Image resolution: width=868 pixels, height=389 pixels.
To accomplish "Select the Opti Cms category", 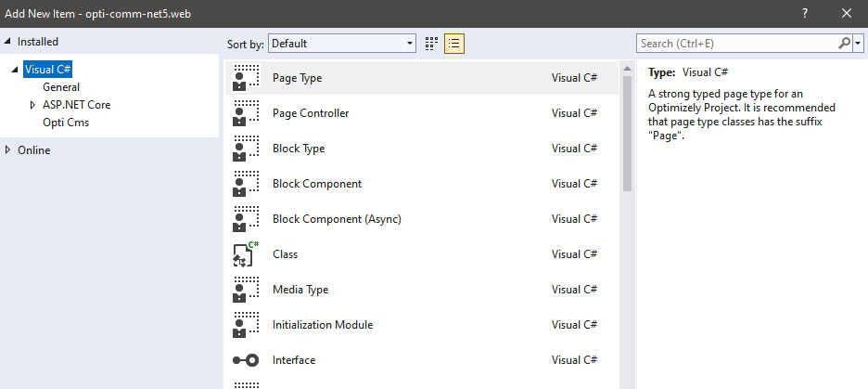I will pyautogui.click(x=66, y=123).
